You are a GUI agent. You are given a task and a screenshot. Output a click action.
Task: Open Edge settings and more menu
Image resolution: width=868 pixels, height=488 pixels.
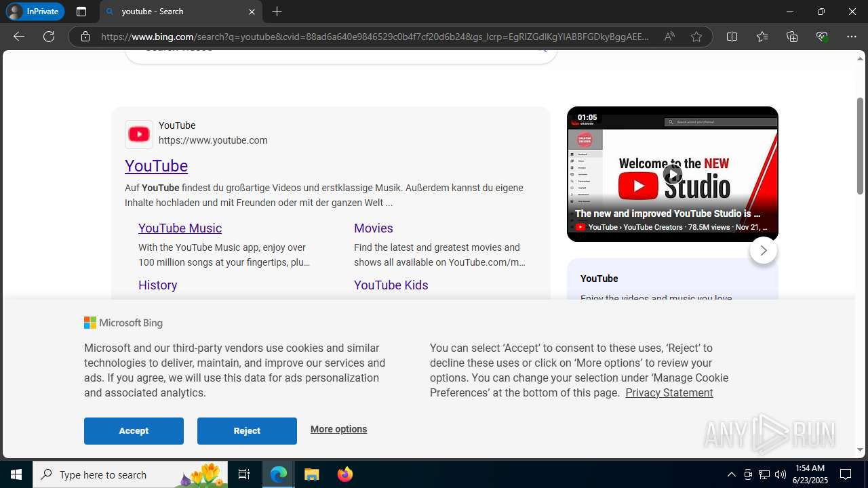coord(852,37)
